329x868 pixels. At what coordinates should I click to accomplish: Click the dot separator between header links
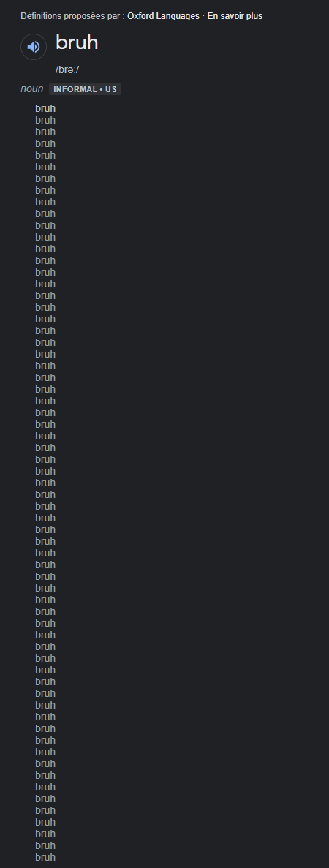203,16
